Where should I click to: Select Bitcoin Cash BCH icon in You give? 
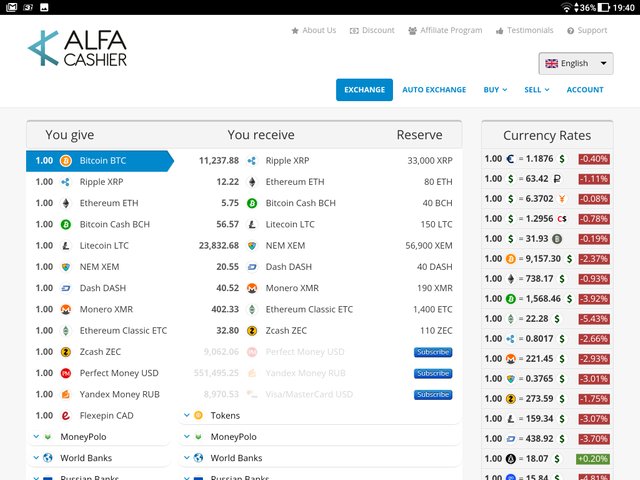66,224
